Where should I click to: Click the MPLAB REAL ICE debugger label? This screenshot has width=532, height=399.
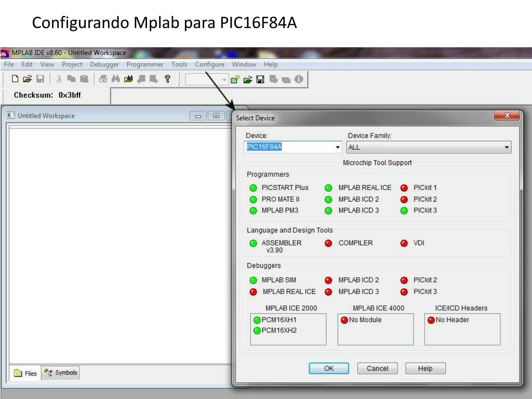[x=289, y=292]
